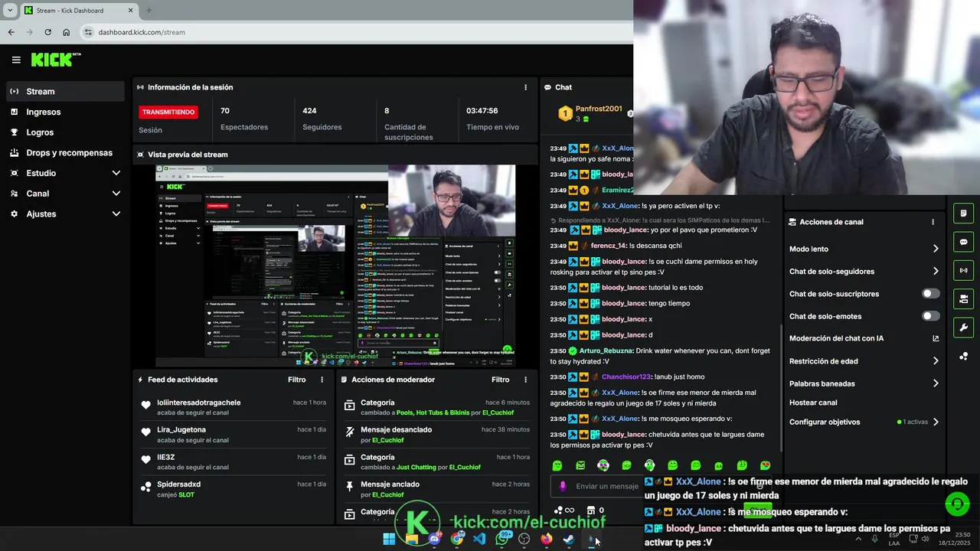This screenshot has width=980, height=551.
Task: Click the chat panel scrollbar
Action: (780, 388)
